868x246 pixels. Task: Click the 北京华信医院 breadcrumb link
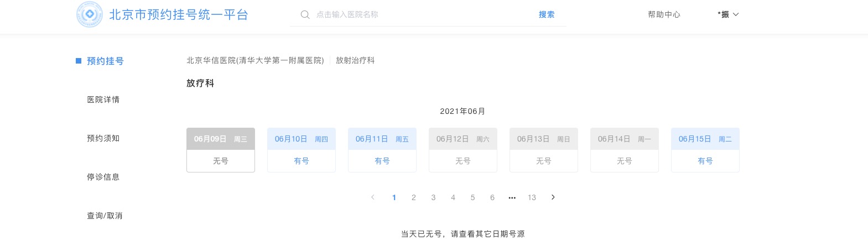pos(255,60)
